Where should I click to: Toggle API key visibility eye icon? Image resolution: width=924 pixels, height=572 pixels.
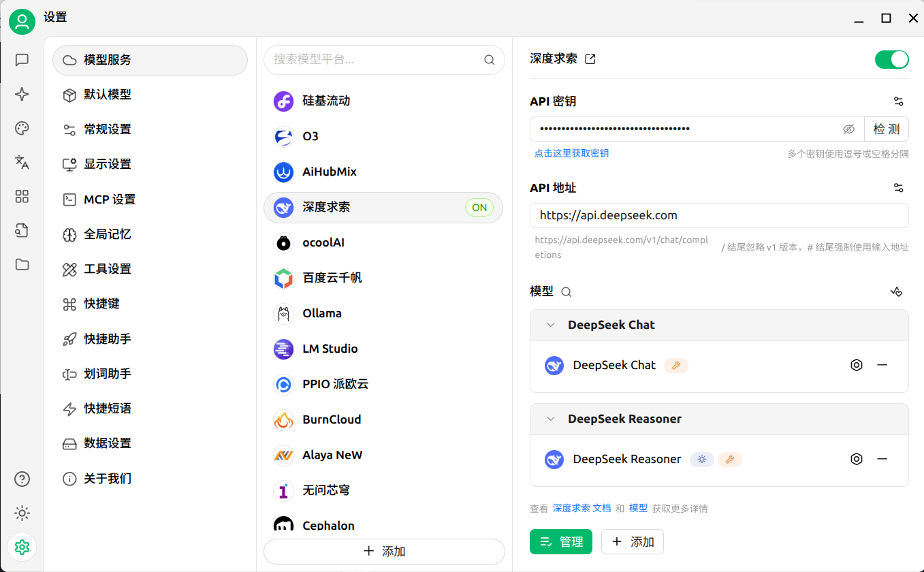[848, 129]
